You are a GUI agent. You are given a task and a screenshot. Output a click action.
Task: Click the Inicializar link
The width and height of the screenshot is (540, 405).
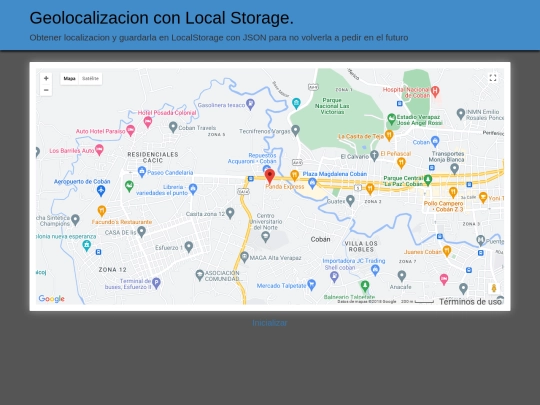click(270, 323)
